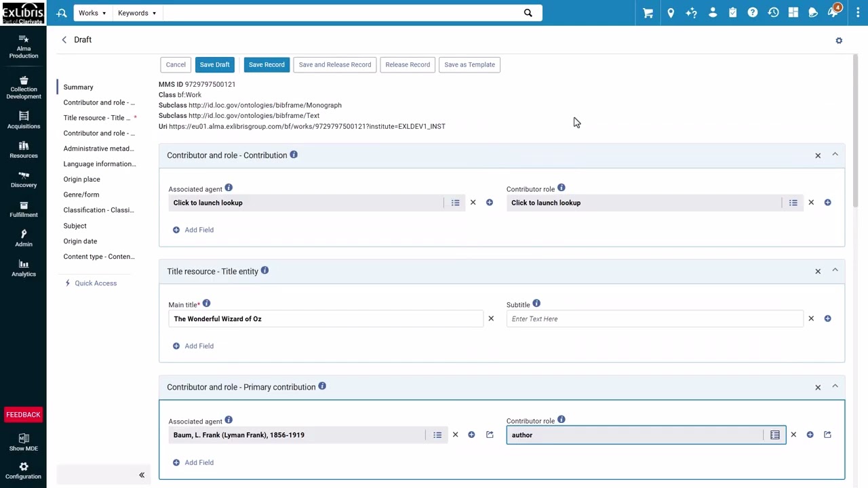Collapse the left section navigation panel
Image resolution: width=868 pixels, height=488 pixels.
click(x=142, y=475)
